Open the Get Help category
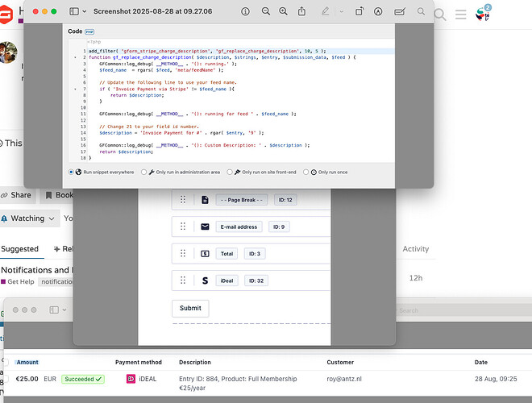The width and height of the screenshot is (532, 403). point(18,281)
